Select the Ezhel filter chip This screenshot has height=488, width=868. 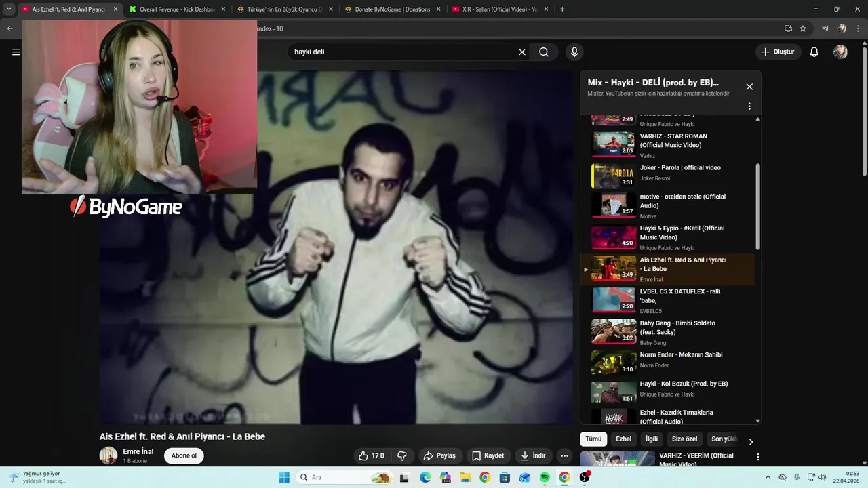tap(623, 439)
